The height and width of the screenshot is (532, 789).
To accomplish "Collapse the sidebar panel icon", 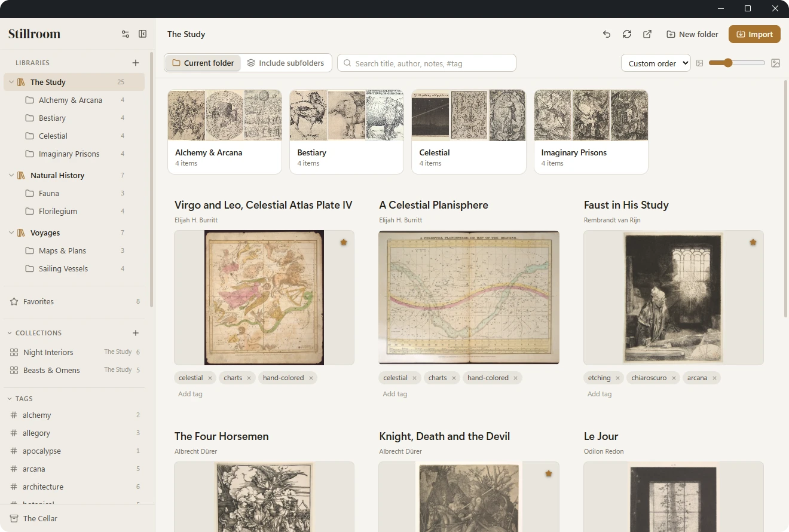I will tap(142, 34).
